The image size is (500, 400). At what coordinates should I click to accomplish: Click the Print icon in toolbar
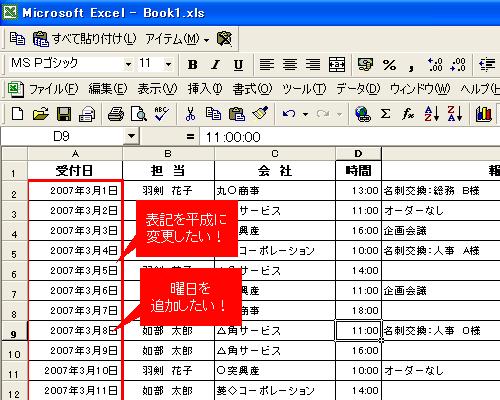click(116, 114)
